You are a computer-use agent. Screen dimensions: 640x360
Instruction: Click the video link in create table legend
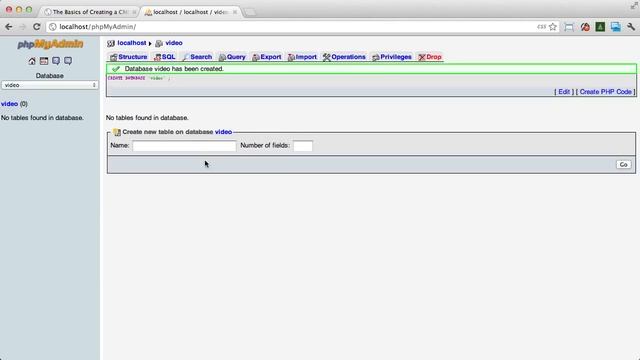(223, 132)
